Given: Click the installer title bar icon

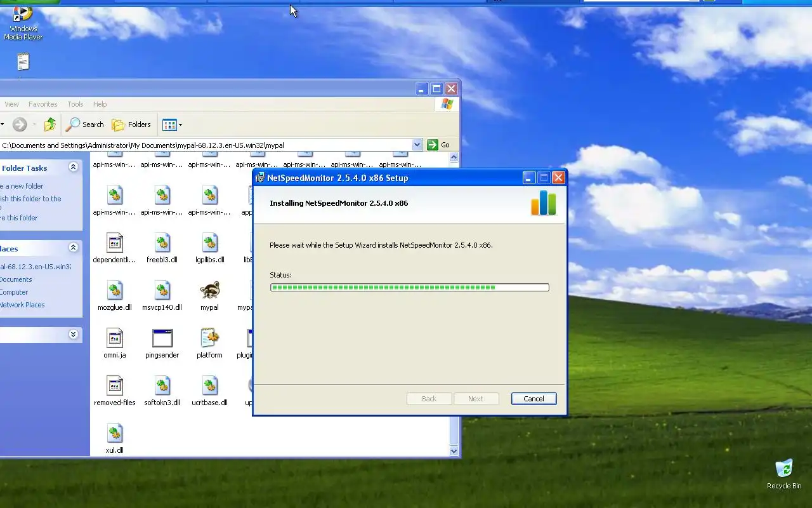Looking at the screenshot, I should [x=260, y=178].
